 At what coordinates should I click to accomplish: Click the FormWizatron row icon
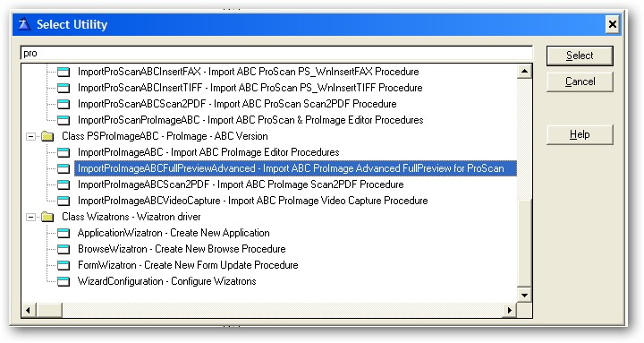point(64,265)
